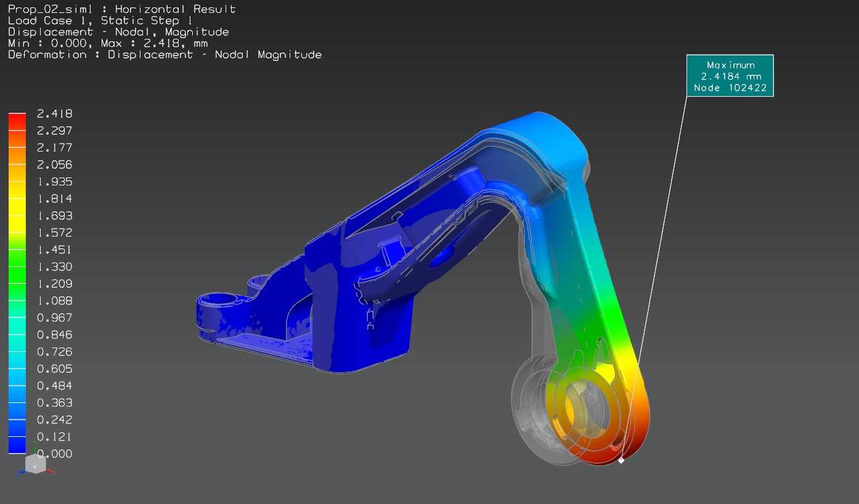Click the "Min : 0.000, Max : 2.418, mm" line
Viewport: 859px width, 504px height.
coord(108,43)
